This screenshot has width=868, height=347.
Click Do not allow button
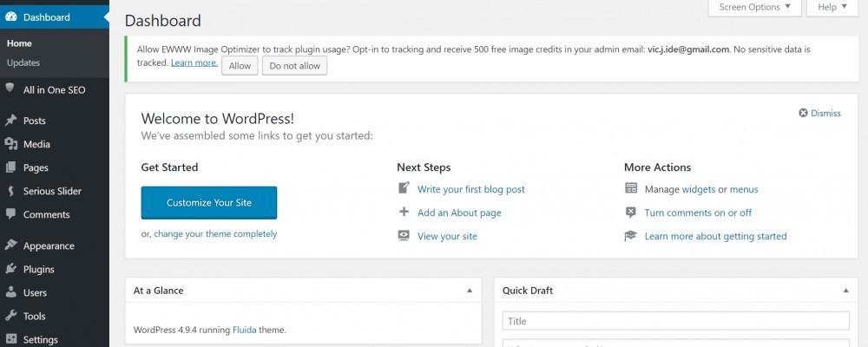294,66
